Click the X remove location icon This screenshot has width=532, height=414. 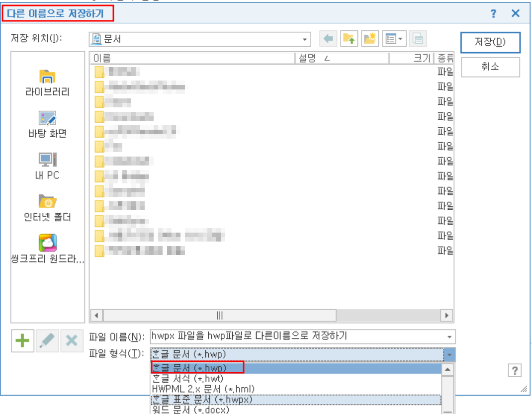click(x=72, y=340)
